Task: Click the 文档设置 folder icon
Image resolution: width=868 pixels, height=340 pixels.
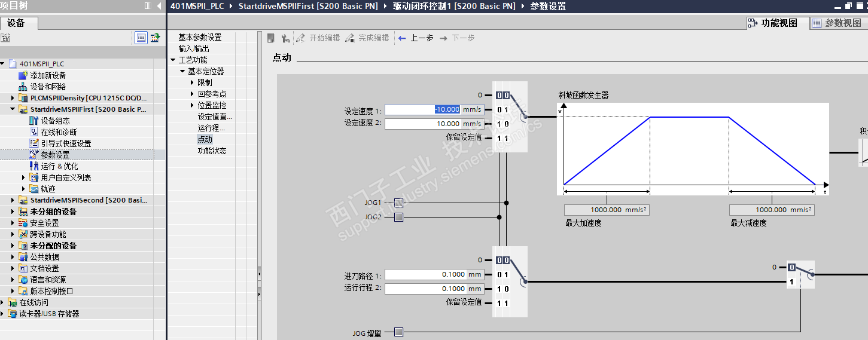Action: (23, 268)
